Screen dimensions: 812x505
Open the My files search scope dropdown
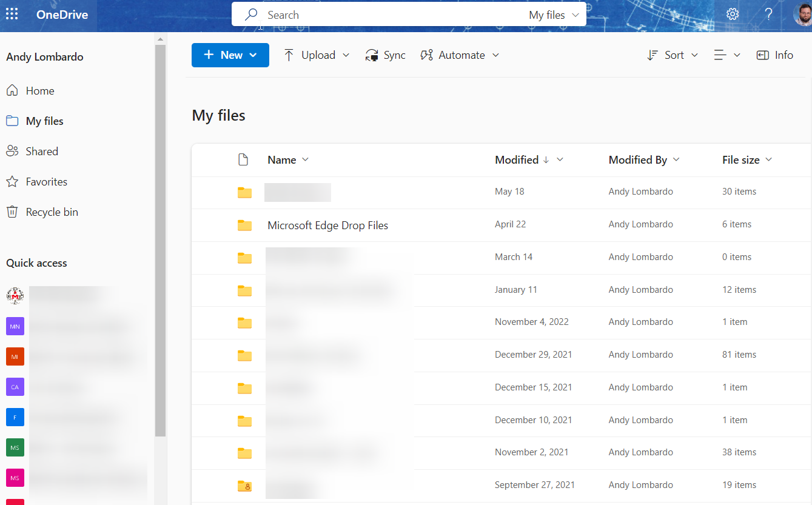tap(554, 15)
